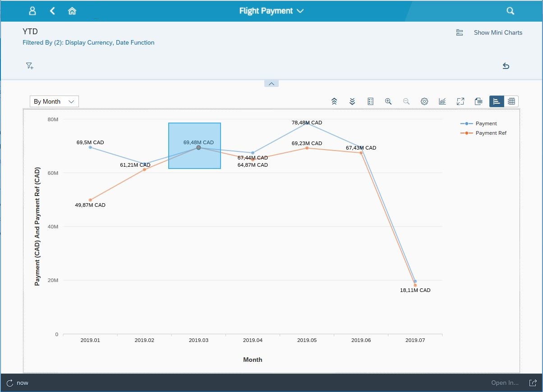Image resolution: width=543 pixels, height=392 pixels.
Task: Toggle the Payment series in the legend
Action: [487, 123]
